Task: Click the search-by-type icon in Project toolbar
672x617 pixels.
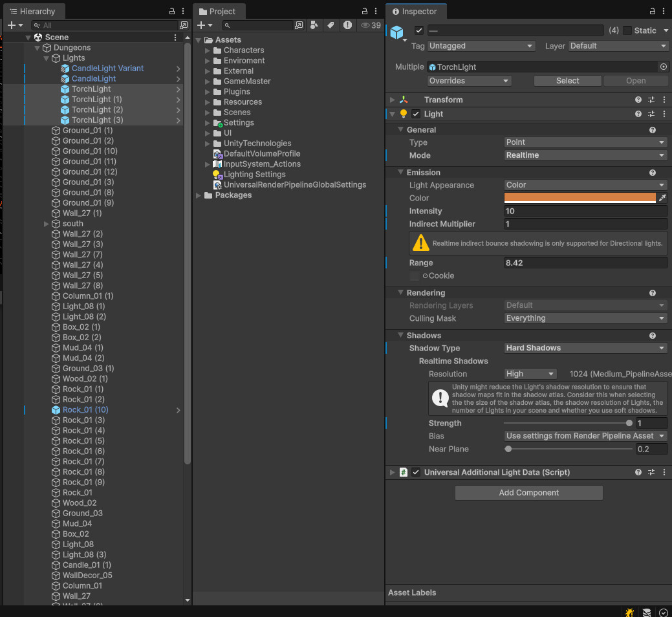Action: tap(314, 25)
